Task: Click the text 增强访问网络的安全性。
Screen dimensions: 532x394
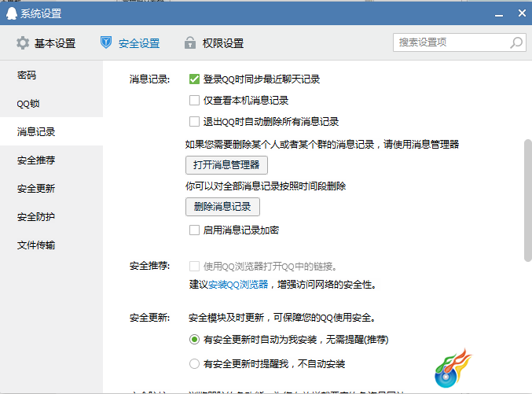Action: 327,284
